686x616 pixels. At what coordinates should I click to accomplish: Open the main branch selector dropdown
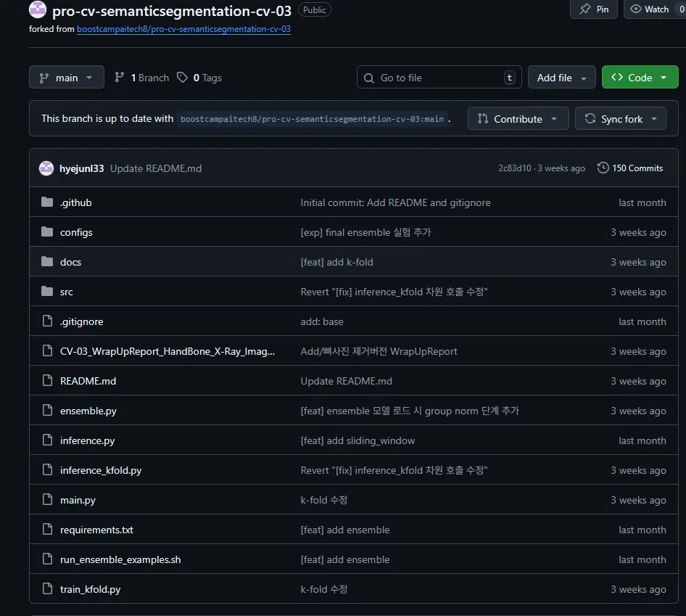click(67, 77)
